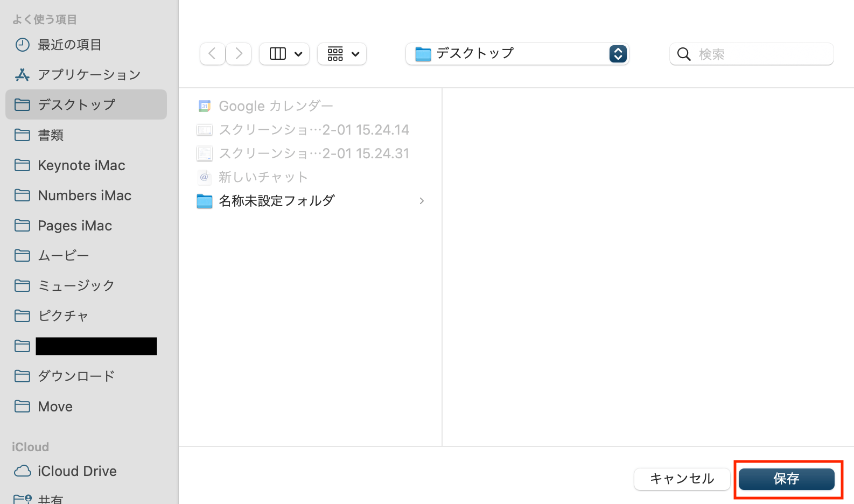Open ミュージック in the sidebar
The height and width of the screenshot is (504, 854).
(86, 285)
